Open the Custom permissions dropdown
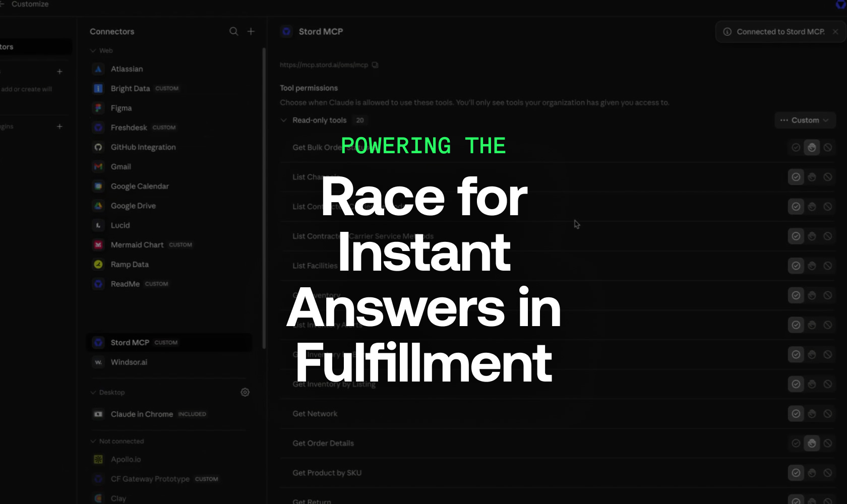Viewport: 847px width, 504px height. tap(805, 120)
